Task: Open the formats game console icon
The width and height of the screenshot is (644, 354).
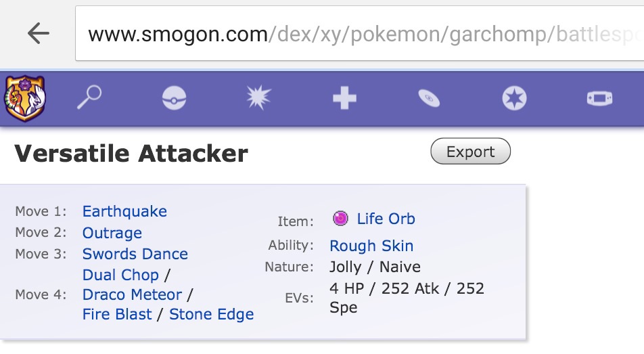Action: point(599,99)
